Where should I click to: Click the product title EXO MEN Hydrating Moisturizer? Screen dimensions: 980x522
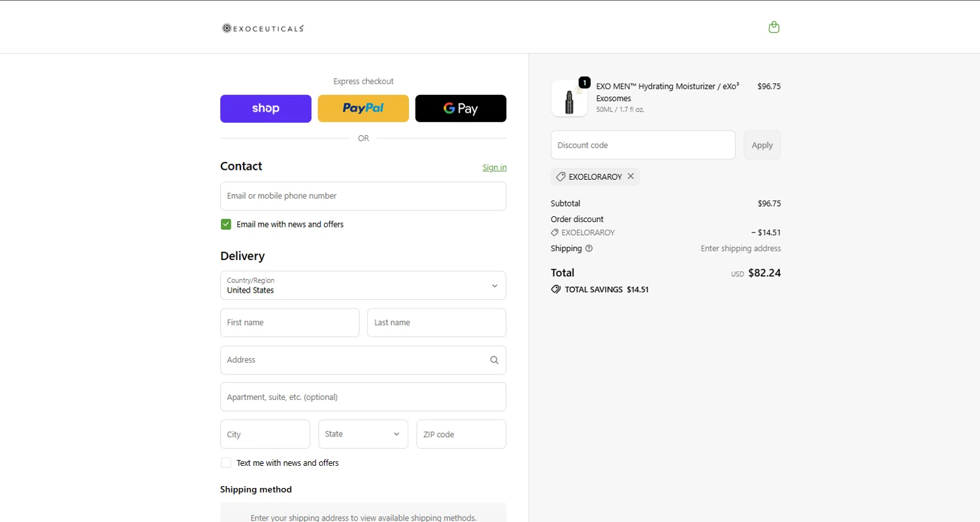pyautogui.click(x=668, y=92)
